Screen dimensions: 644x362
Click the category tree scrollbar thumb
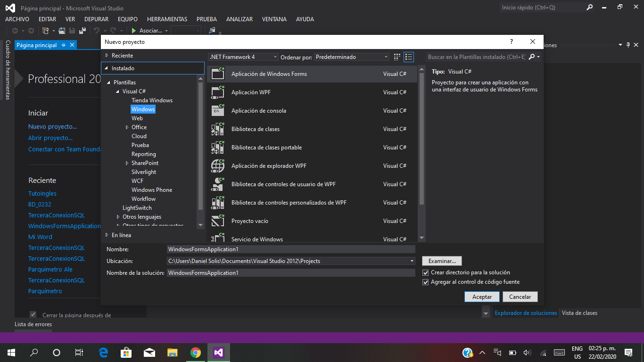(x=200, y=146)
